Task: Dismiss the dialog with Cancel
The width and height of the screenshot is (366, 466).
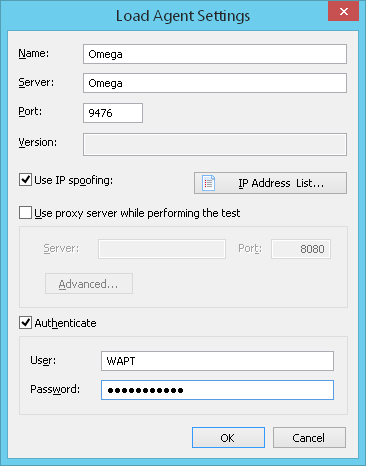Action: click(x=309, y=437)
